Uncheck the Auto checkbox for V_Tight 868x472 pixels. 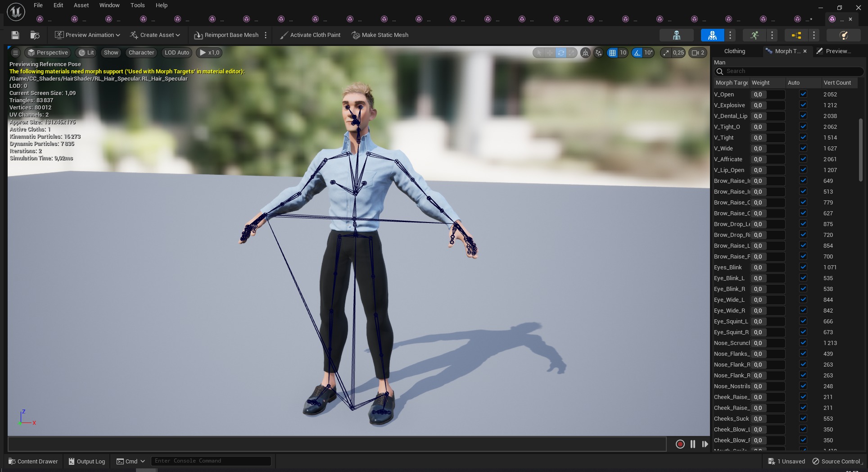coord(803,137)
